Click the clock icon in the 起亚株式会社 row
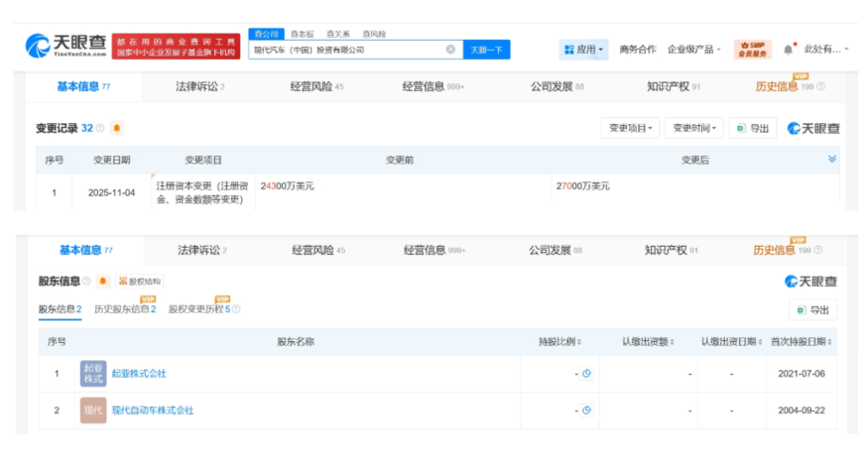This screenshot has width=868, height=461. click(x=586, y=374)
